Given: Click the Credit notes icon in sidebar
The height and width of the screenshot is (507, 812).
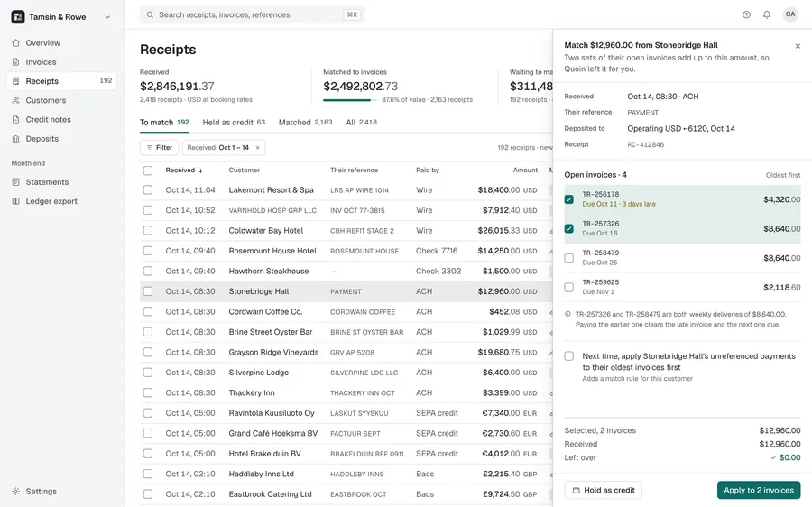Looking at the screenshot, I should 15,120.
